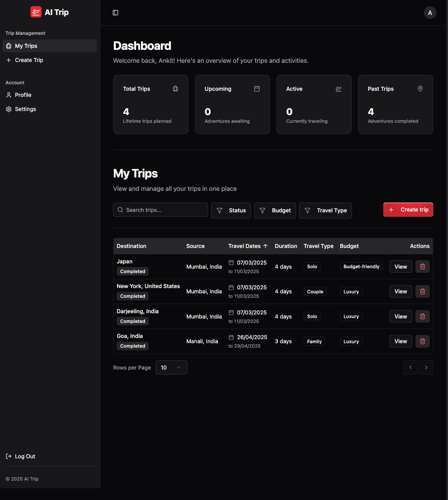448x500 pixels.
Task: Click Darjeeling, India destination
Action: click(138, 311)
